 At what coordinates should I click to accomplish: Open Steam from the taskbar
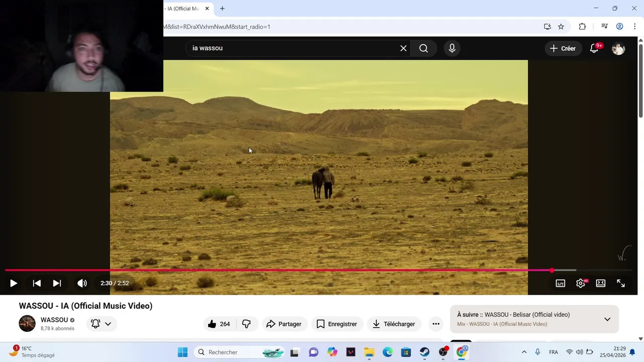coord(425,352)
